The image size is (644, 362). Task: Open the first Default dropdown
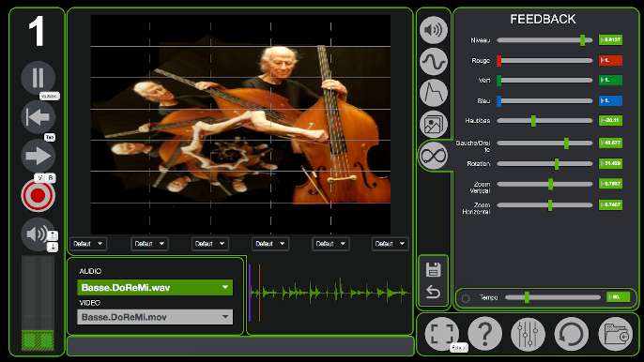pos(88,244)
